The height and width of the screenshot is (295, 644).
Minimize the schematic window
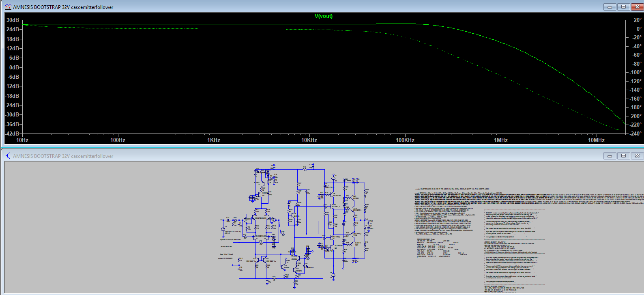click(609, 156)
